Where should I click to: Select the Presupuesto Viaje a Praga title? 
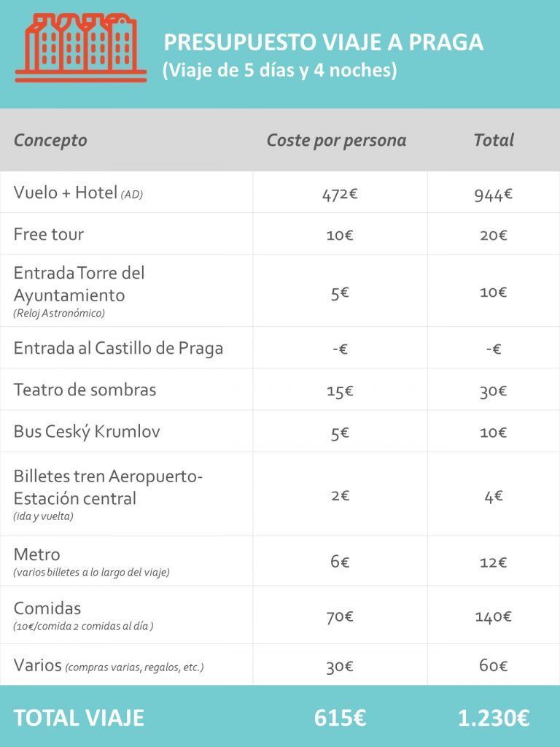pos(323,42)
